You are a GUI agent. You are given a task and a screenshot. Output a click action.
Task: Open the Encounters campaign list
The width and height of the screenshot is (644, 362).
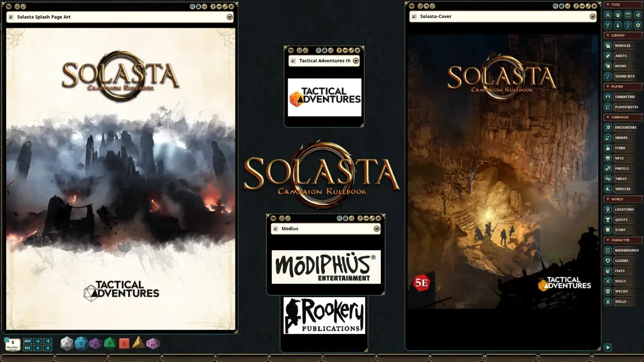623,128
